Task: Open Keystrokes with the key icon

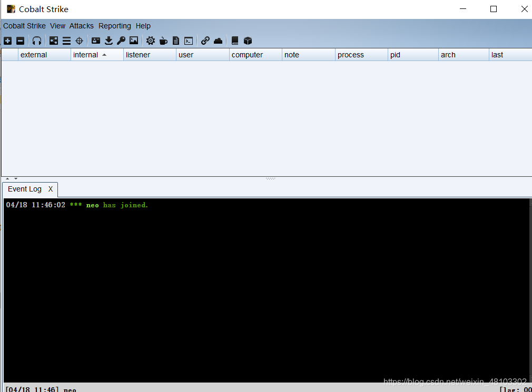Action: coord(121,41)
